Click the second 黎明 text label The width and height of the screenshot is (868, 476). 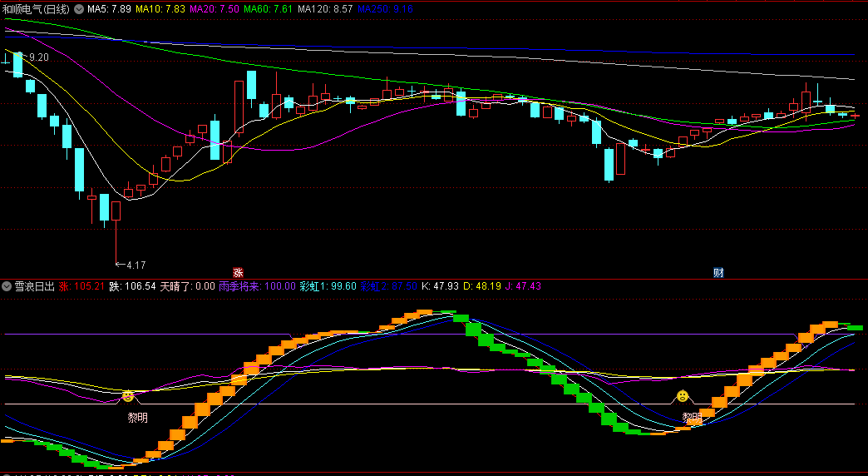click(x=692, y=417)
